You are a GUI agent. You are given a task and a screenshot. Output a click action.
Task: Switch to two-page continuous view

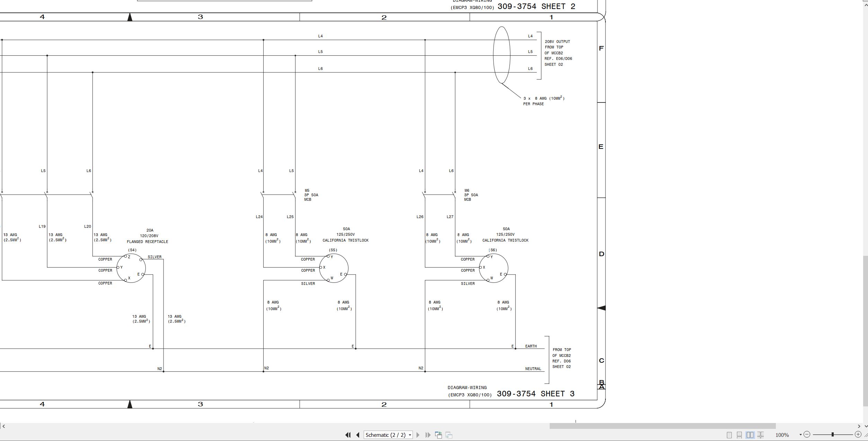(x=761, y=435)
